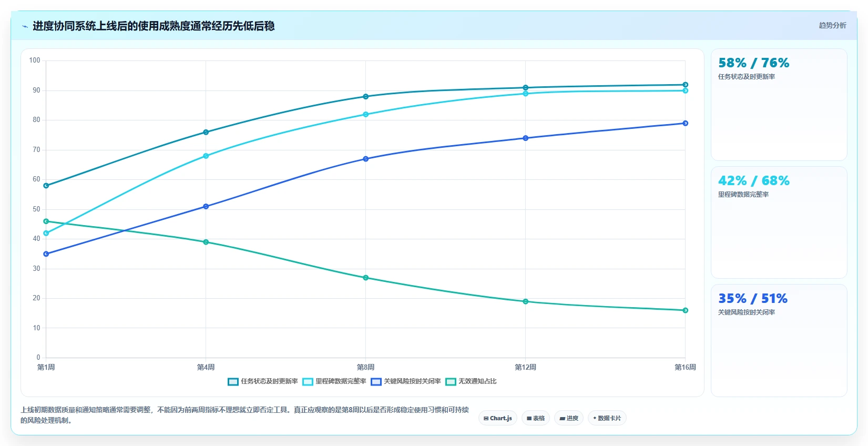This screenshot has height=446, width=868.
Task: Select the 关键风险按时关闭率 point at 第1周 (35)
Action: click(46, 254)
